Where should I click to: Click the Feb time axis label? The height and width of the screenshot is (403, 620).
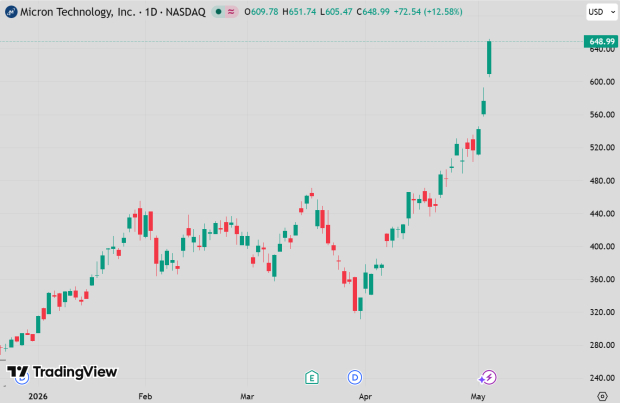[145, 396]
